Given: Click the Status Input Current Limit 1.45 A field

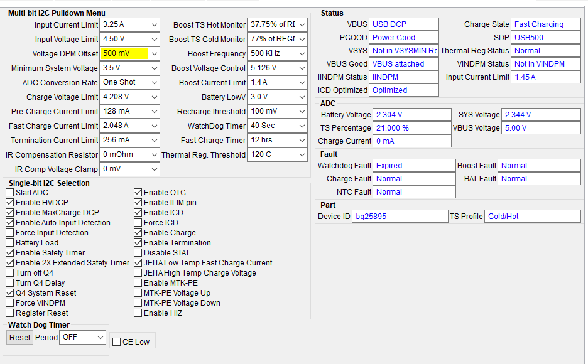Looking at the screenshot, I should [546, 77].
